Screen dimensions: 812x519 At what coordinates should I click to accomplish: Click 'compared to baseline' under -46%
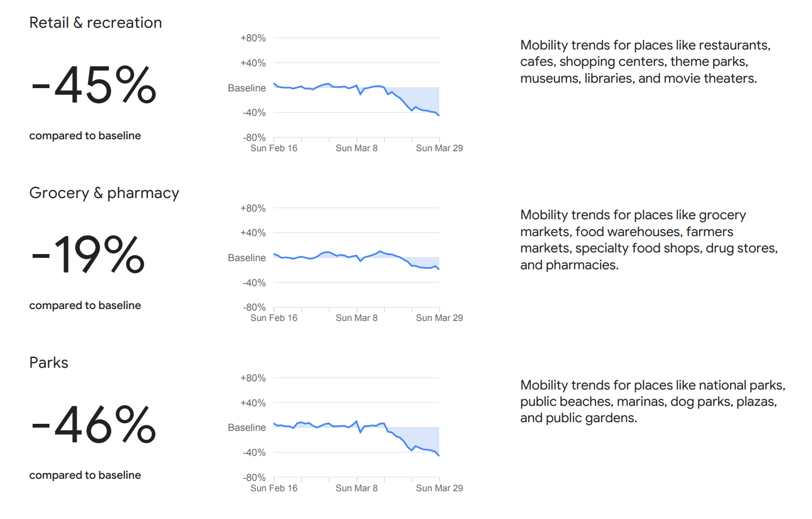(x=85, y=475)
